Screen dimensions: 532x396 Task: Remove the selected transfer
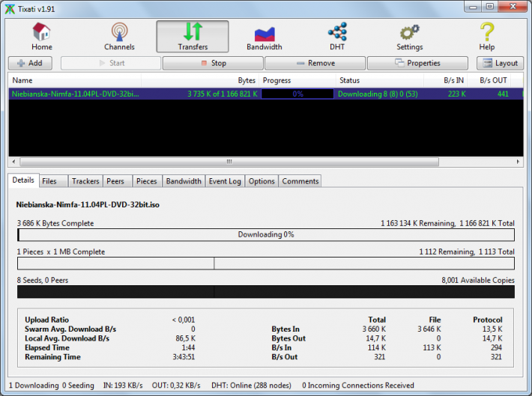coord(315,63)
